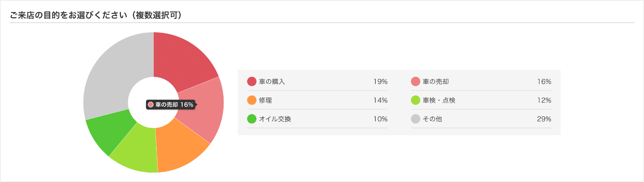Click the red 車の購入 legend dot
The height and width of the screenshot is (182, 644).
point(252,81)
